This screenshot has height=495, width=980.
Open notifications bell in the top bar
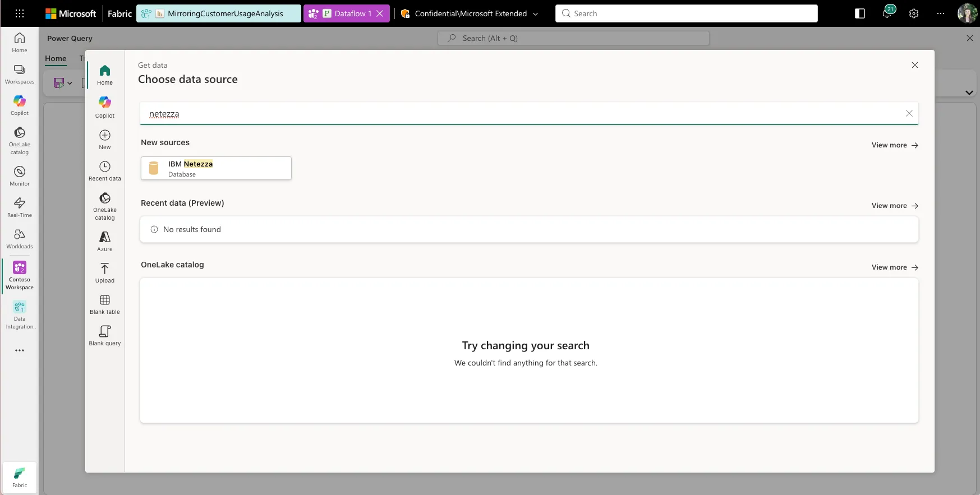(x=887, y=13)
